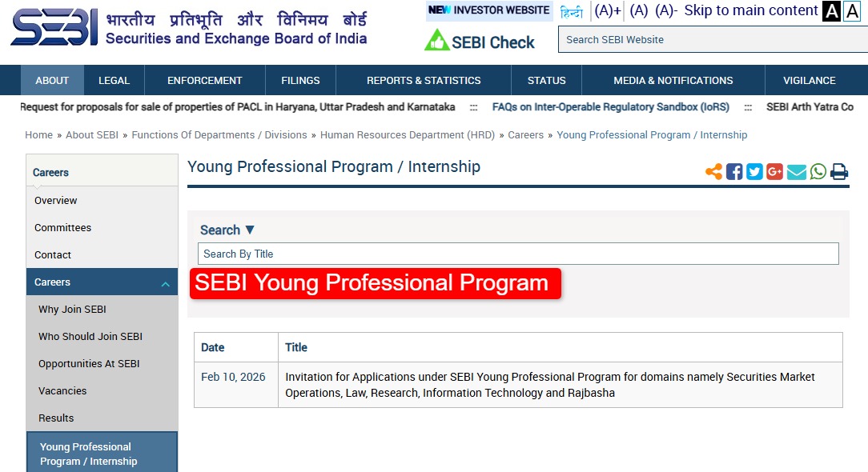Click the SEBI Check button
Viewport: 868px width, 472px height.
(480, 42)
